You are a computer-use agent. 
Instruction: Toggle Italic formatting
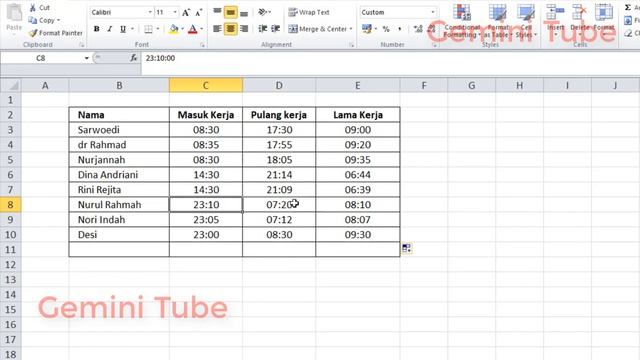click(x=109, y=29)
